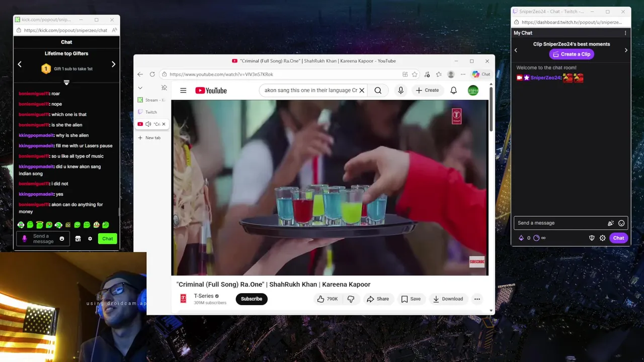Open Kick chat settings gear
This screenshot has width=644, height=362.
point(90,239)
